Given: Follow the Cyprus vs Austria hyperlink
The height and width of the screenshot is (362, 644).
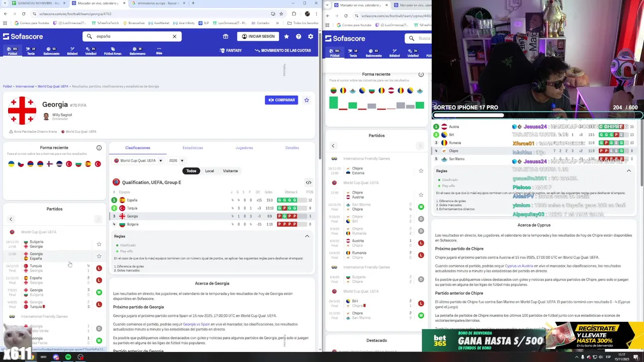Looking at the screenshot, I should click(519, 266).
